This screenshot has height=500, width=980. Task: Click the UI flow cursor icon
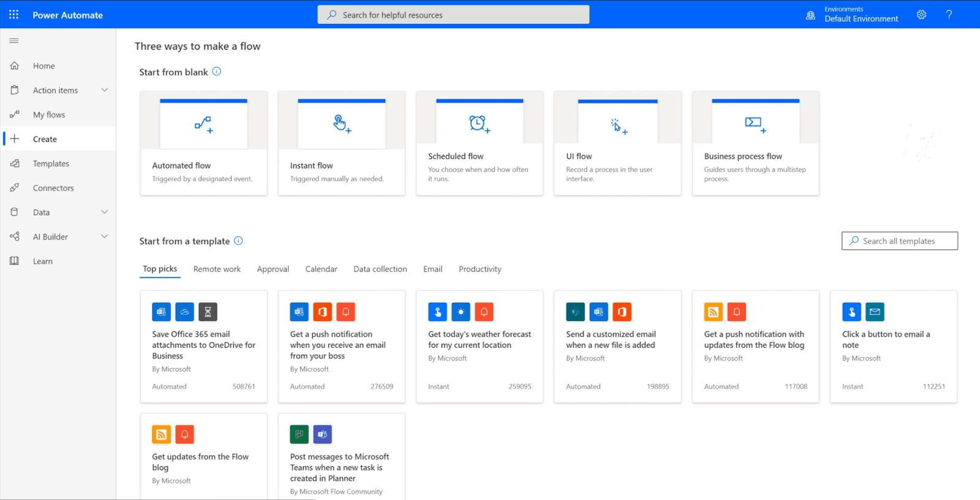619,126
